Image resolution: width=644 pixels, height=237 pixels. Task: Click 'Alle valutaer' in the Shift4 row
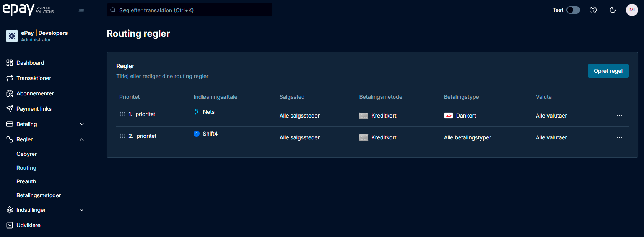coord(551,137)
